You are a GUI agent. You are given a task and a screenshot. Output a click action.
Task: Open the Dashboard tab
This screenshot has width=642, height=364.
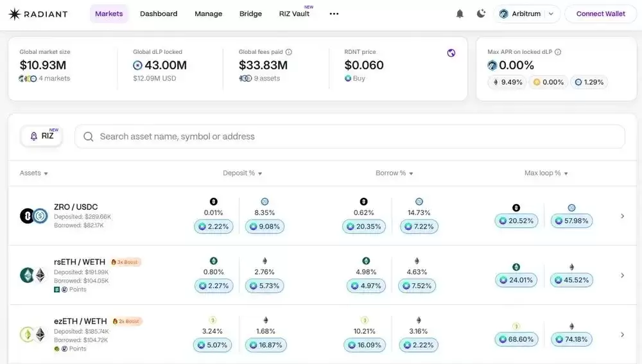point(159,14)
